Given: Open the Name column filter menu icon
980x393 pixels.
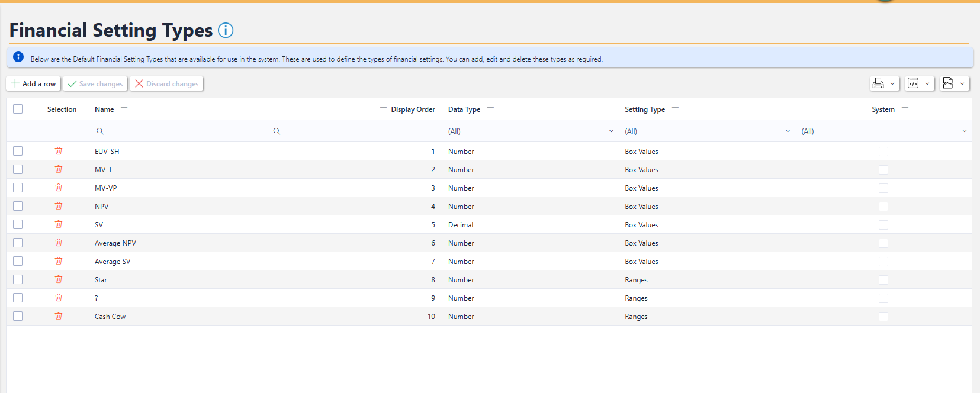Looking at the screenshot, I should pyautogui.click(x=124, y=109).
